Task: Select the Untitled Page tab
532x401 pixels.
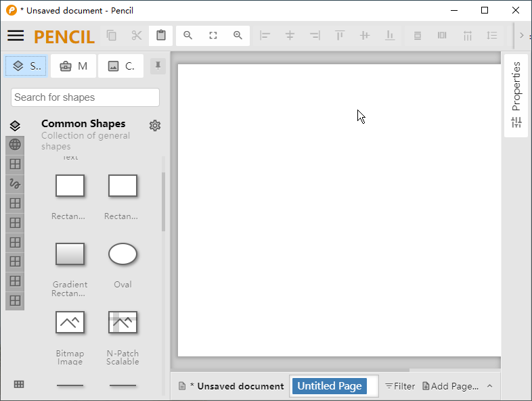Action: (x=330, y=386)
